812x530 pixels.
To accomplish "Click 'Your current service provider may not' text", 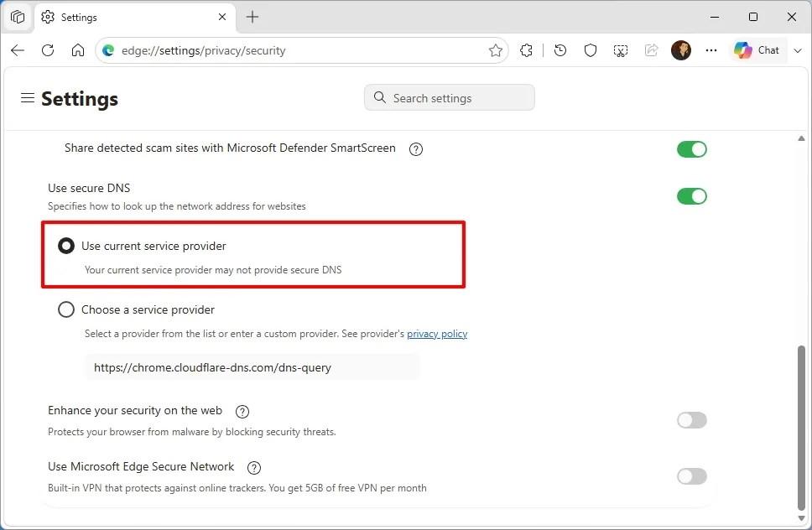I will click(x=213, y=270).
